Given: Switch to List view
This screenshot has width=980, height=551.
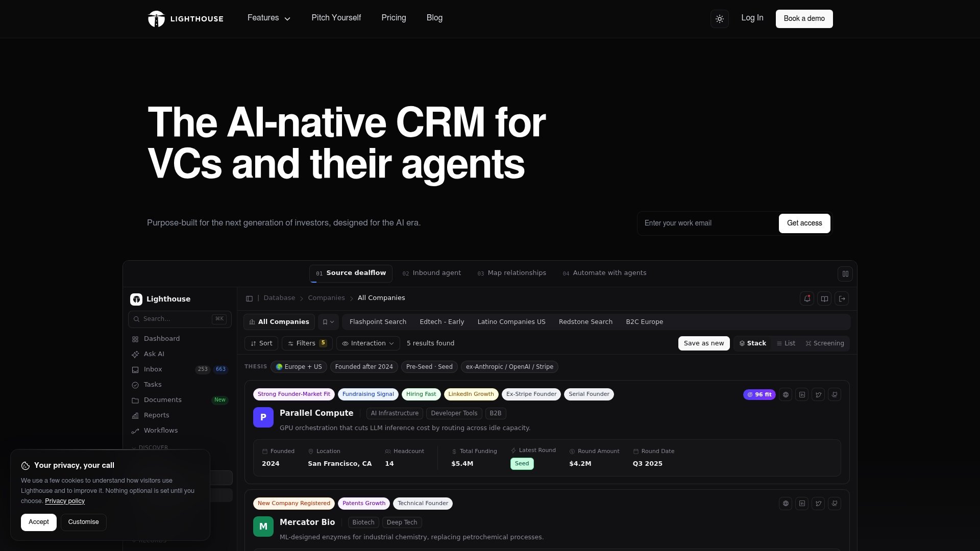Looking at the screenshot, I should 786,343.
